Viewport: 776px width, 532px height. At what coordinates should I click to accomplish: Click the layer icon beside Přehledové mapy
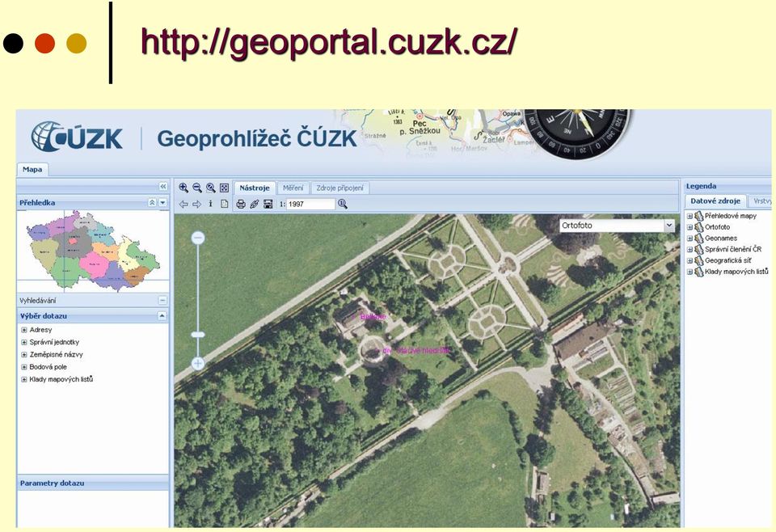(x=698, y=216)
